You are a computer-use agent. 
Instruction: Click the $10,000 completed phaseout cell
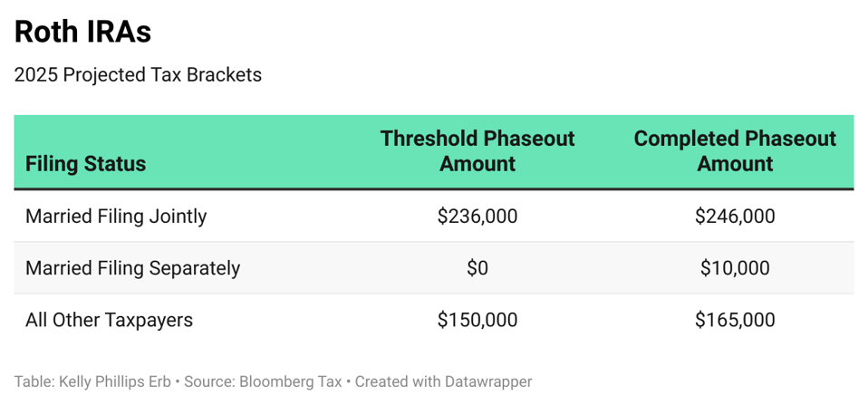pyautogui.click(x=735, y=268)
